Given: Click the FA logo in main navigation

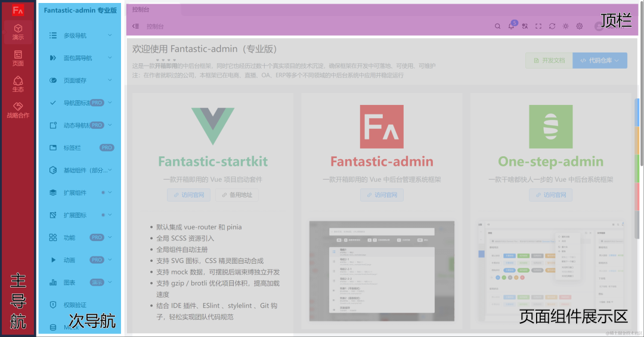Looking at the screenshot, I should point(18,10).
